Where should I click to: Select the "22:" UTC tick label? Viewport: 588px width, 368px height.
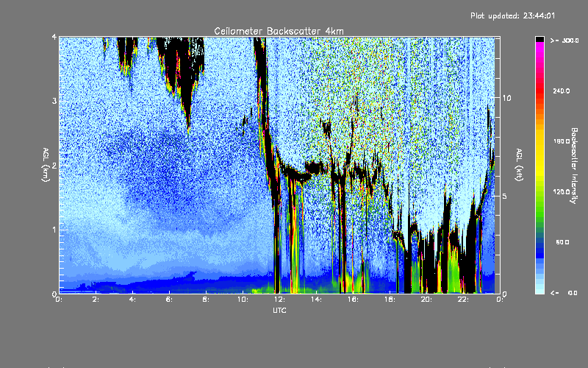(463, 300)
